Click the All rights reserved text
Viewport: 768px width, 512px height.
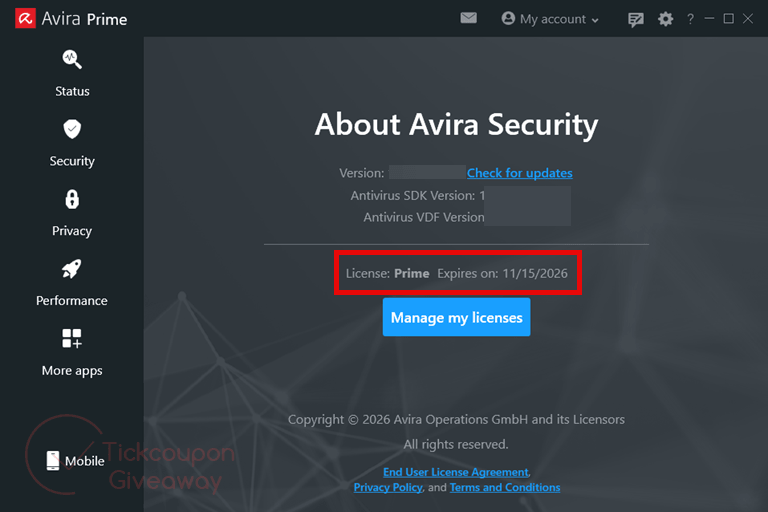click(x=456, y=444)
